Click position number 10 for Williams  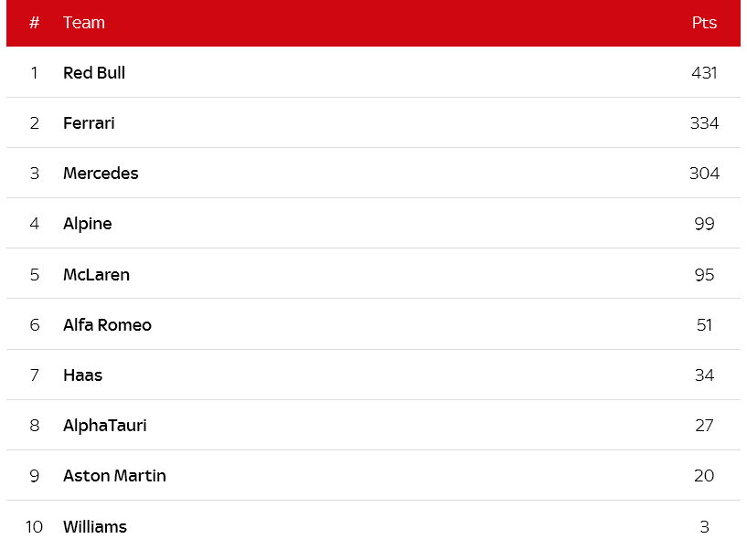coord(35,527)
